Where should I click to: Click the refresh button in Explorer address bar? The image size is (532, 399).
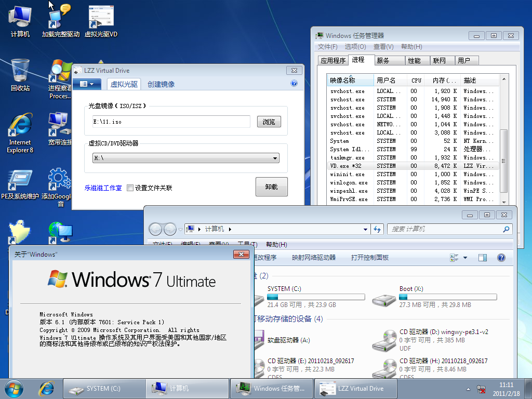pos(377,229)
